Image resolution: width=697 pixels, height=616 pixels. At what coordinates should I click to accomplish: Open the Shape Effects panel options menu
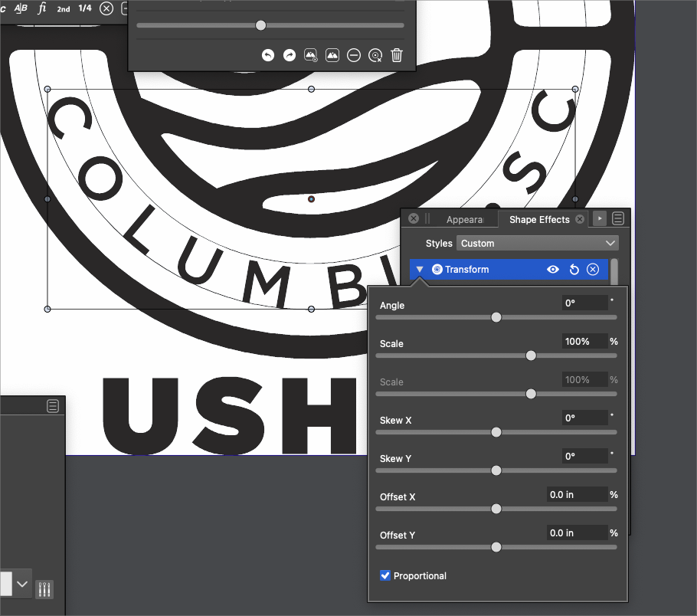pyautogui.click(x=618, y=218)
